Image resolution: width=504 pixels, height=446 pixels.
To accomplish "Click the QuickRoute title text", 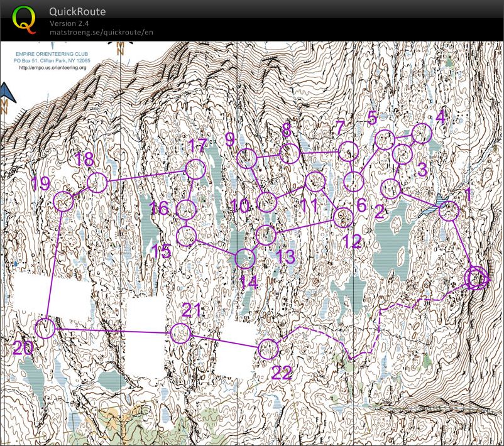I will [x=77, y=12].
